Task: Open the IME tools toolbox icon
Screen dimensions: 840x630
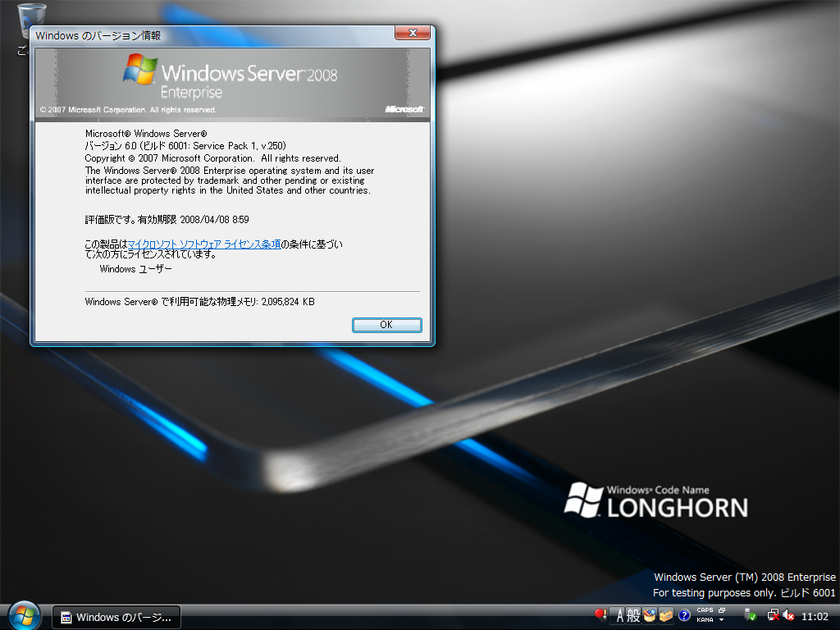Action: (x=666, y=615)
